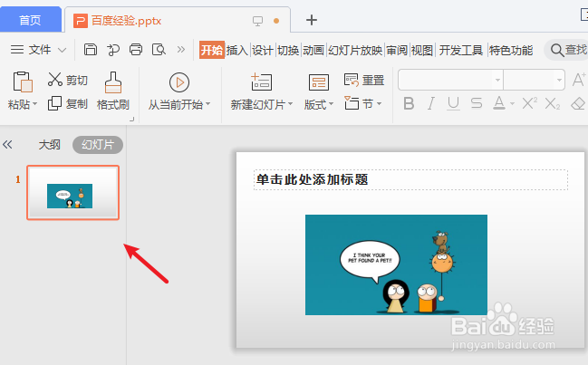Open the font color dropdown arrow

tap(512, 104)
